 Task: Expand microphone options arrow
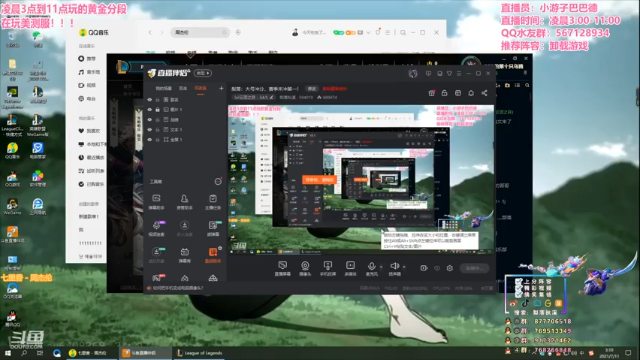click(381, 267)
